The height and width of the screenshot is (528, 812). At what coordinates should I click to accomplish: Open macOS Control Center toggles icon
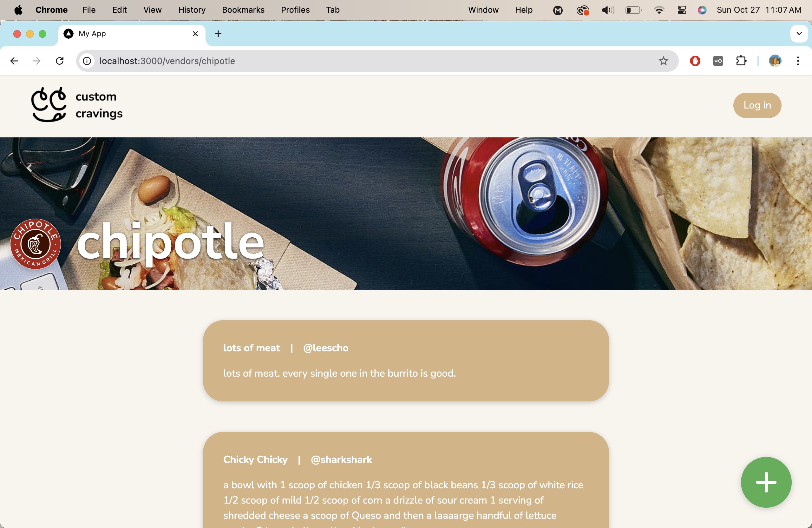click(682, 10)
